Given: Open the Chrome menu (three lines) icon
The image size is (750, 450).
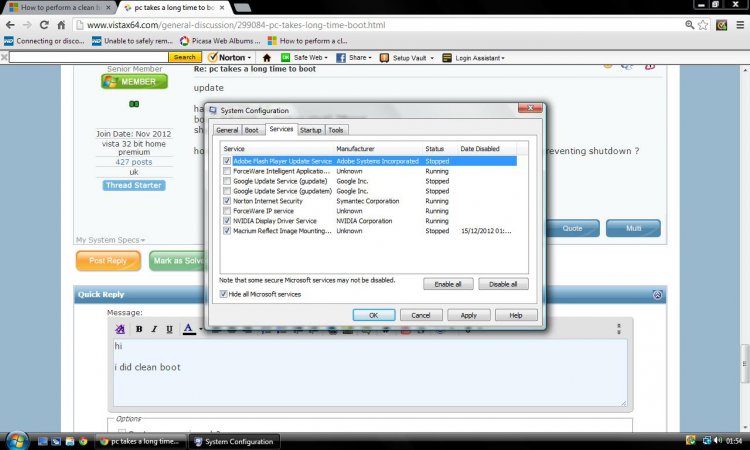Looking at the screenshot, I should [740, 25].
